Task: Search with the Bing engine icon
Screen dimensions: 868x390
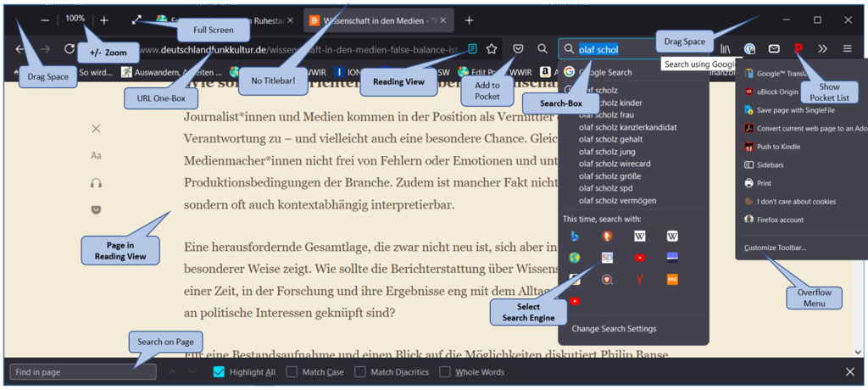Action: click(x=575, y=236)
